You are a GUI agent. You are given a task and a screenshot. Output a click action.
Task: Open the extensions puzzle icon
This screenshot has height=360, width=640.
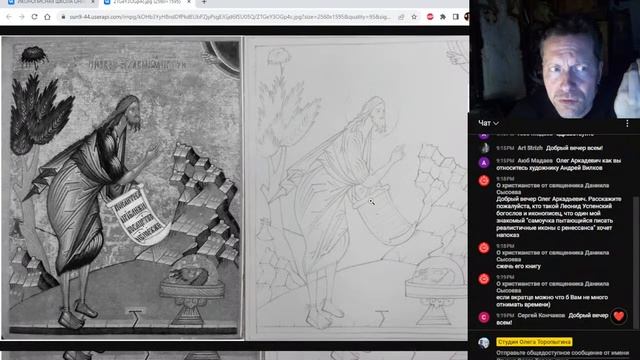443,17
